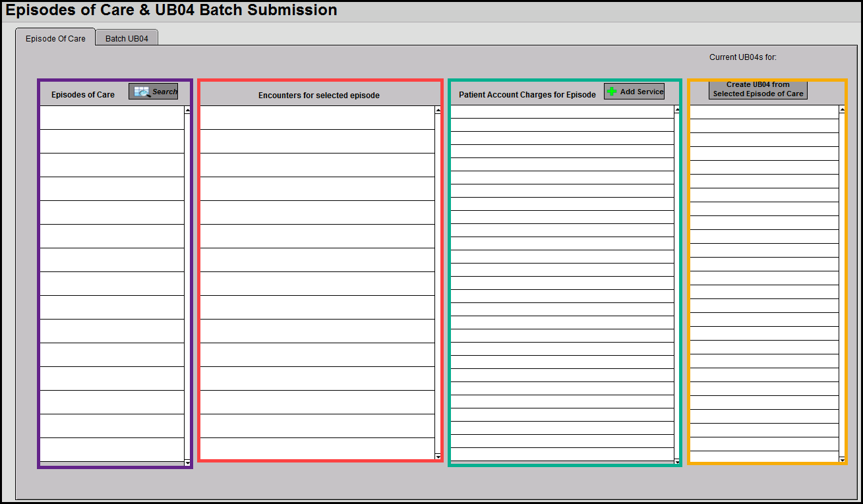Click down arrow of Encounters list scrollbar
The image size is (863, 504).
(438, 456)
